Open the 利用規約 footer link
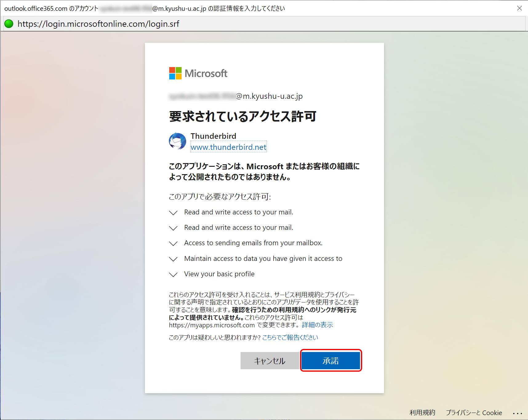The height and width of the screenshot is (420, 528). [422, 413]
